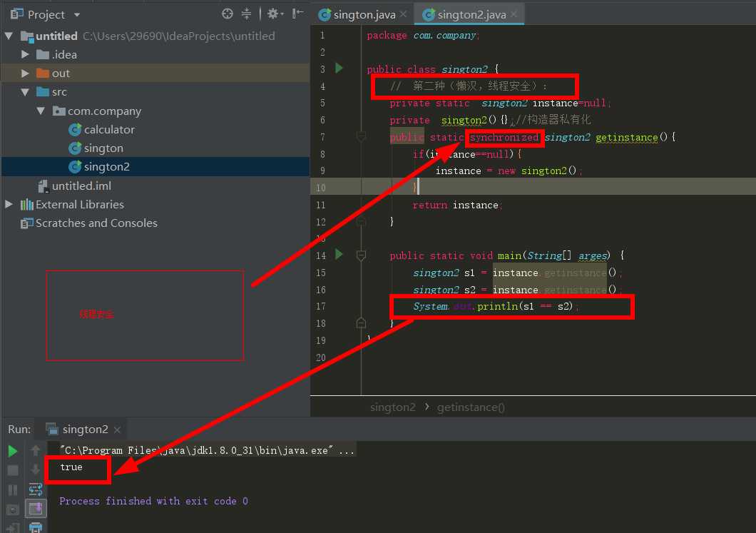Click the Project panel icon in header
756x533 pixels.
pos(16,14)
